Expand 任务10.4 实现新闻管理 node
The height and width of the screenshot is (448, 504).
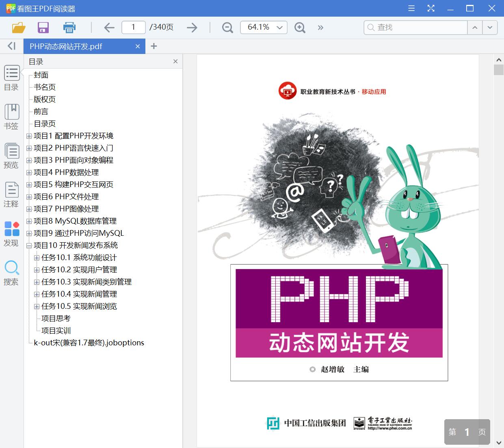click(x=37, y=294)
